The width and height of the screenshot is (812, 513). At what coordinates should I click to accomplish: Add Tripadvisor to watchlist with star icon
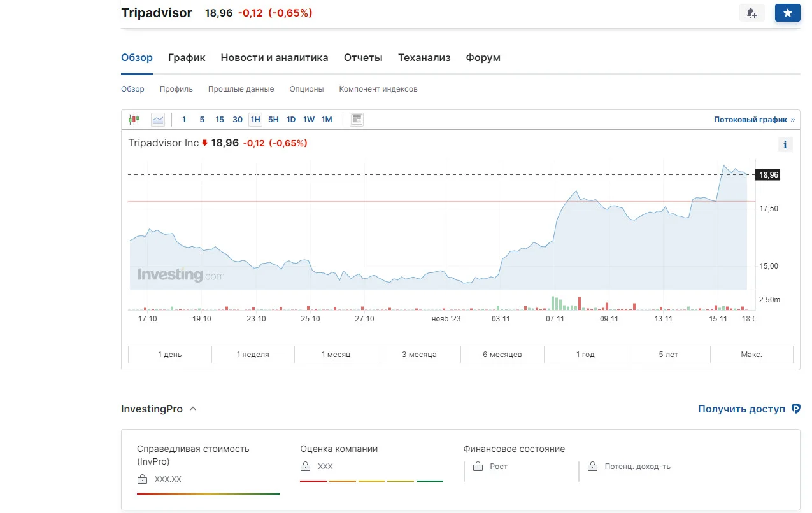(x=788, y=13)
